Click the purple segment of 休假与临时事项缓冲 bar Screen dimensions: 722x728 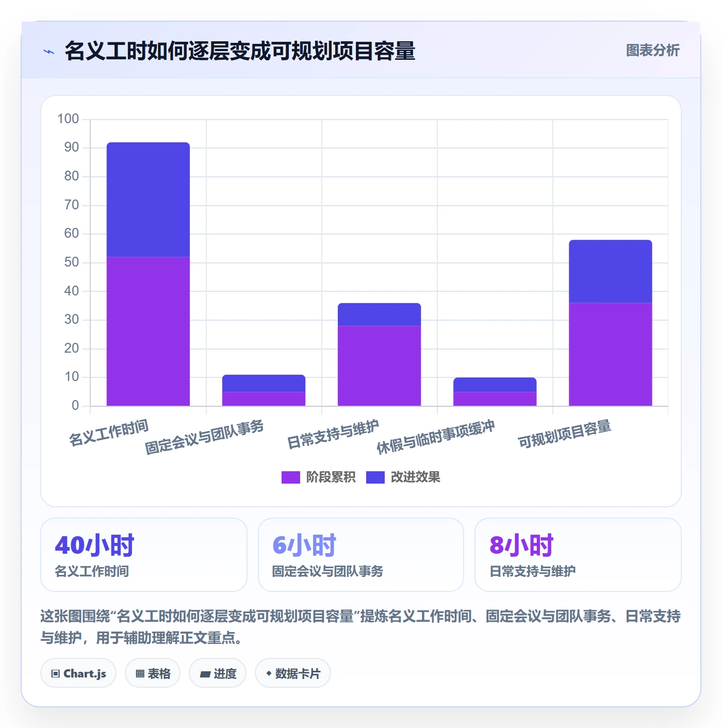(495, 399)
